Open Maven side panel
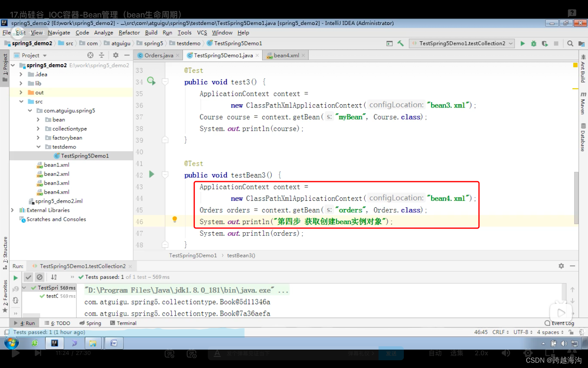This screenshot has height=368, width=588. pyautogui.click(x=583, y=103)
